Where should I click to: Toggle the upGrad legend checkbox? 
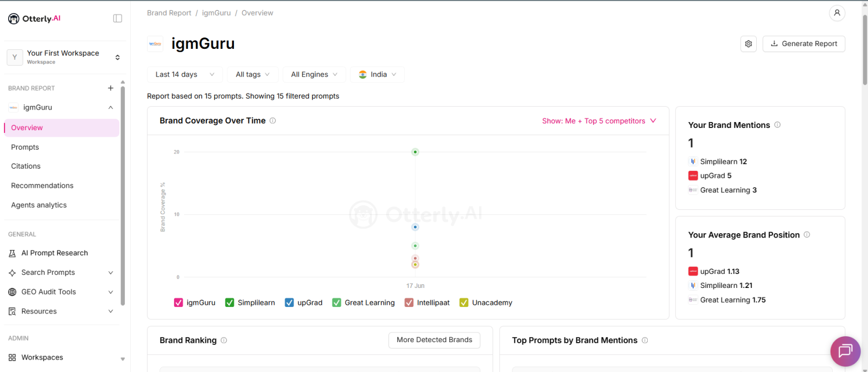pos(289,303)
